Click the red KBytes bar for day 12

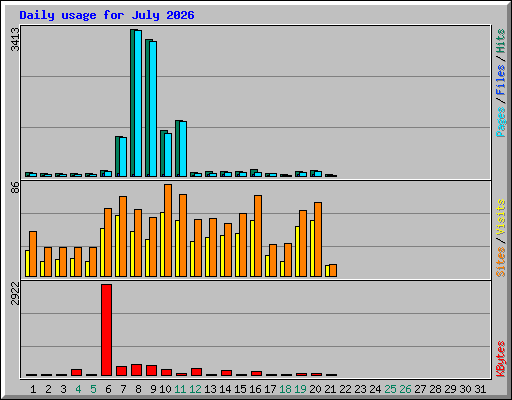coord(197,372)
